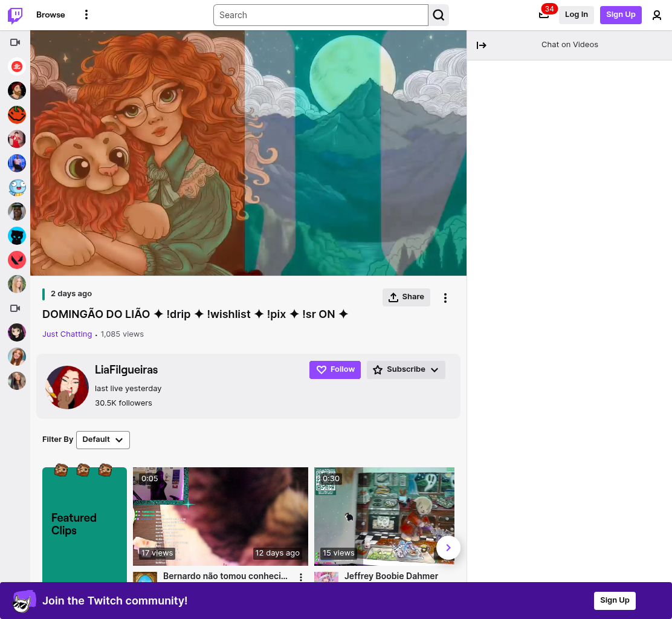Open the LiaFilgueiras channel name link
Viewport: 672px width, 619px height.
click(x=126, y=370)
